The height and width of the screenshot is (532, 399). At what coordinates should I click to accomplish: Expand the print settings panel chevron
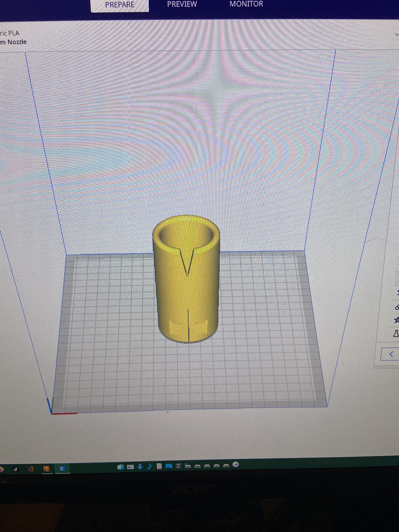click(396, 34)
